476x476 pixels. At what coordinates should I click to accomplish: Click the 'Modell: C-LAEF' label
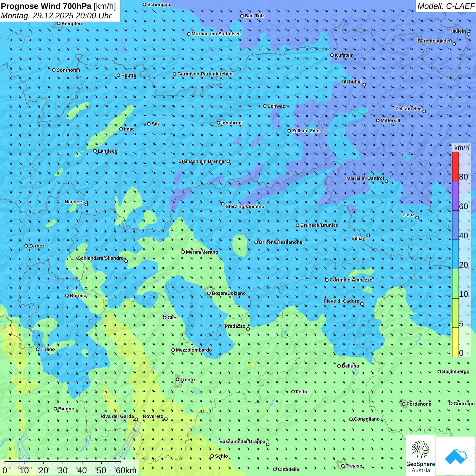click(446, 6)
